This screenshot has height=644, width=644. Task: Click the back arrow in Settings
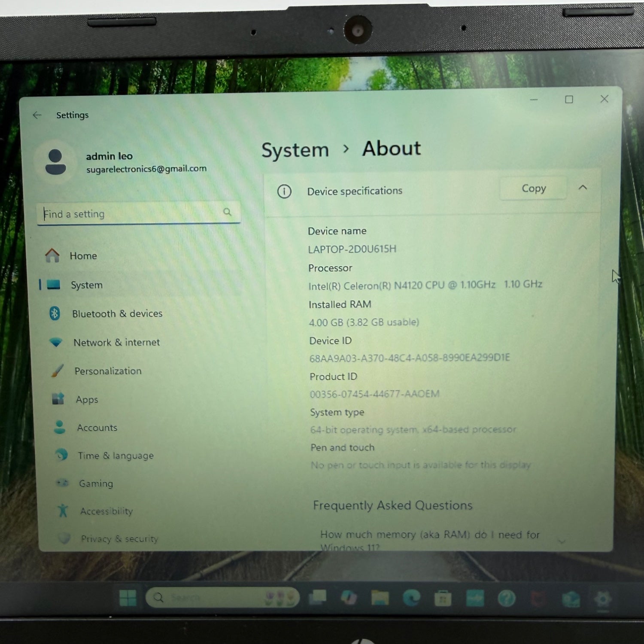tap(37, 115)
